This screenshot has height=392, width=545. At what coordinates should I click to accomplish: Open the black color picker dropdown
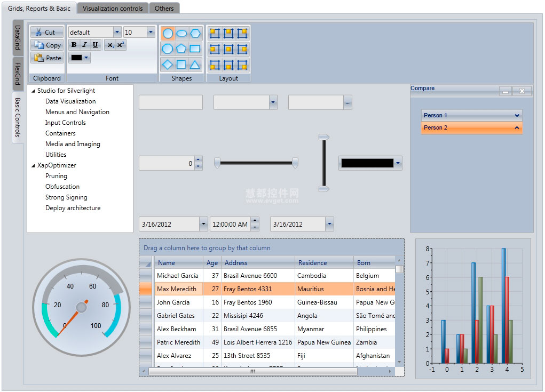[x=398, y=163]
